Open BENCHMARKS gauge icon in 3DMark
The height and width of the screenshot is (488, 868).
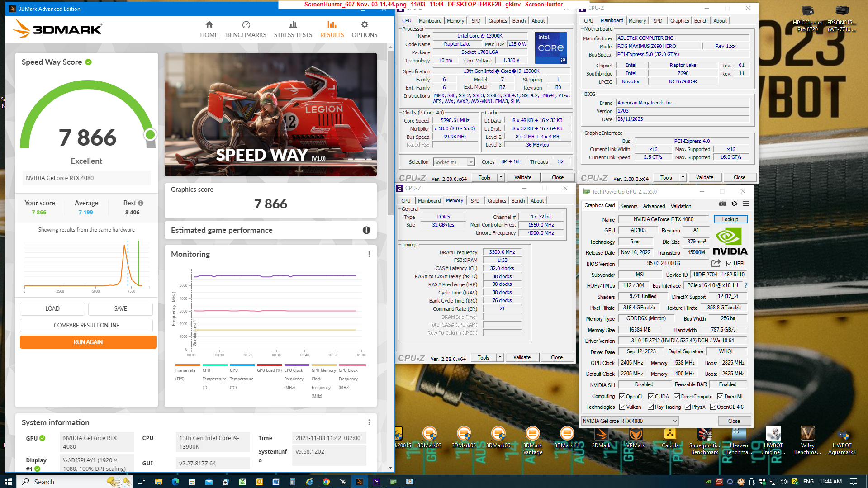coord(246,24)
